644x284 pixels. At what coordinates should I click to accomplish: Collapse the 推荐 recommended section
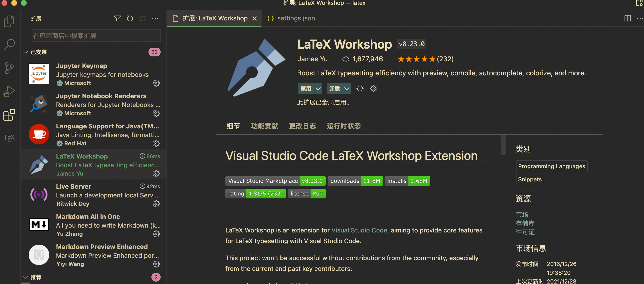26,277
